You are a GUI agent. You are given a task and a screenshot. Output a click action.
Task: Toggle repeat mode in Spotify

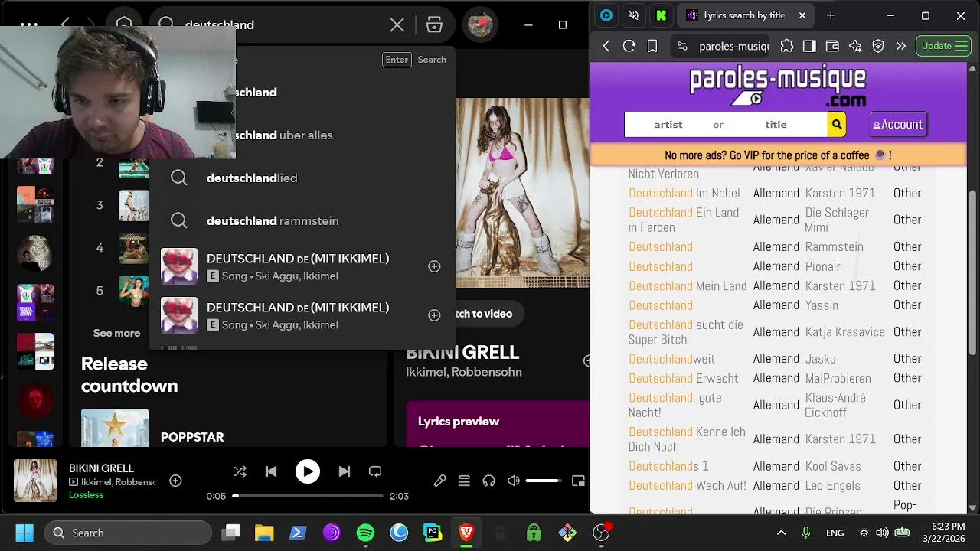[x=375, y=471]
